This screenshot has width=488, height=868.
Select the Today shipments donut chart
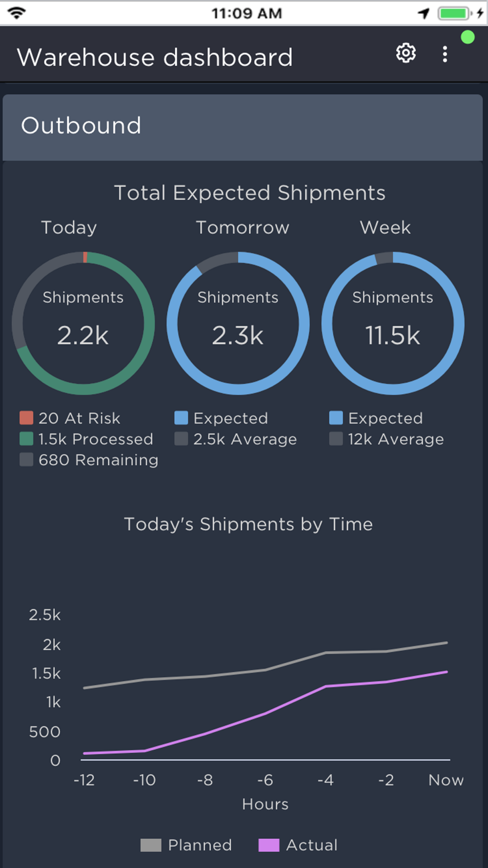click(83, 323)
